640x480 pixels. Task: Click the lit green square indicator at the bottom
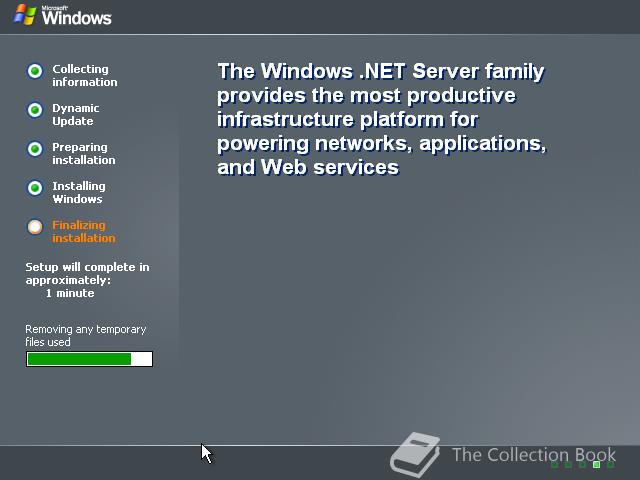[596, 464]
